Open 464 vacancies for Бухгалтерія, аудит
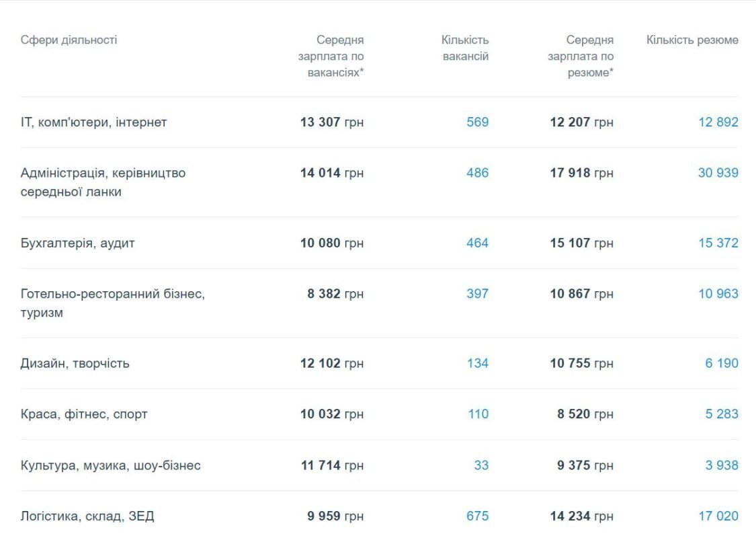 coord(477,243)
